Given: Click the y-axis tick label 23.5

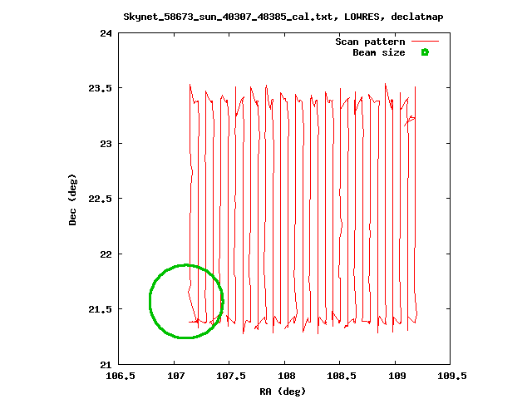Looking at the screenshot, I should click(100, 88).
